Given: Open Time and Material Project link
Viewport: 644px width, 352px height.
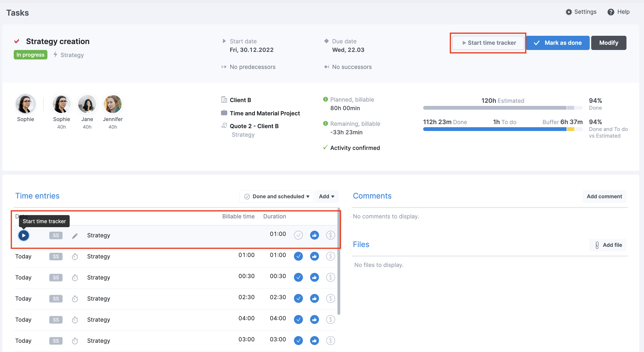Looking at the screenshot, I should click(265, 113).
